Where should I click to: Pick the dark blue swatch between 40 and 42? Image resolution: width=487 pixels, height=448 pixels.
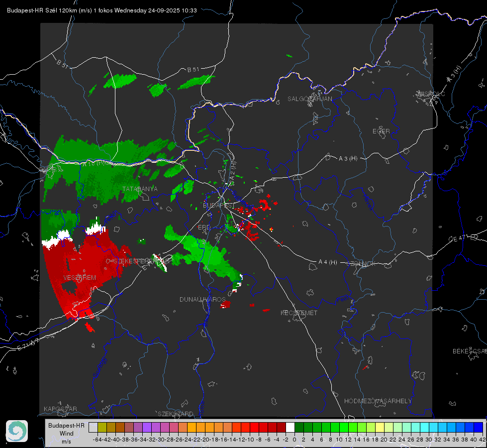478,427
